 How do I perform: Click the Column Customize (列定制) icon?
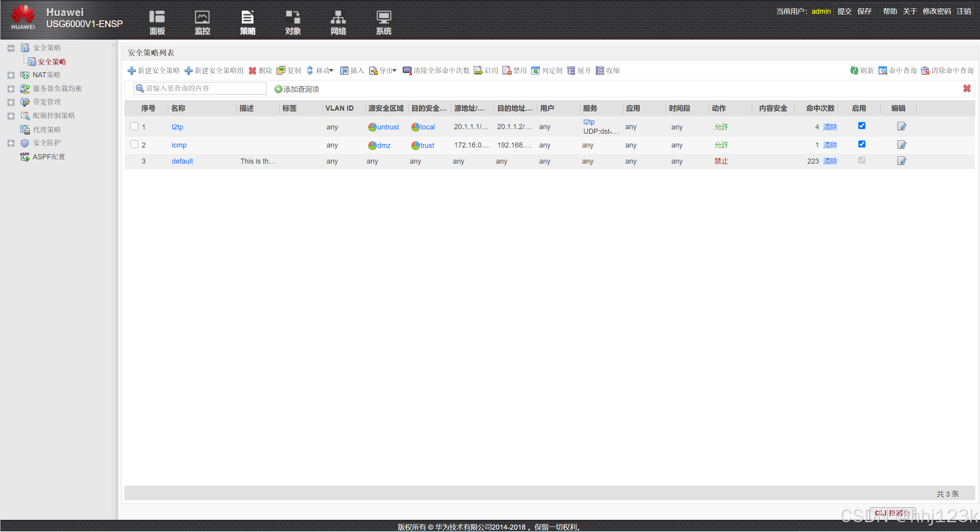tap(535, 71)
